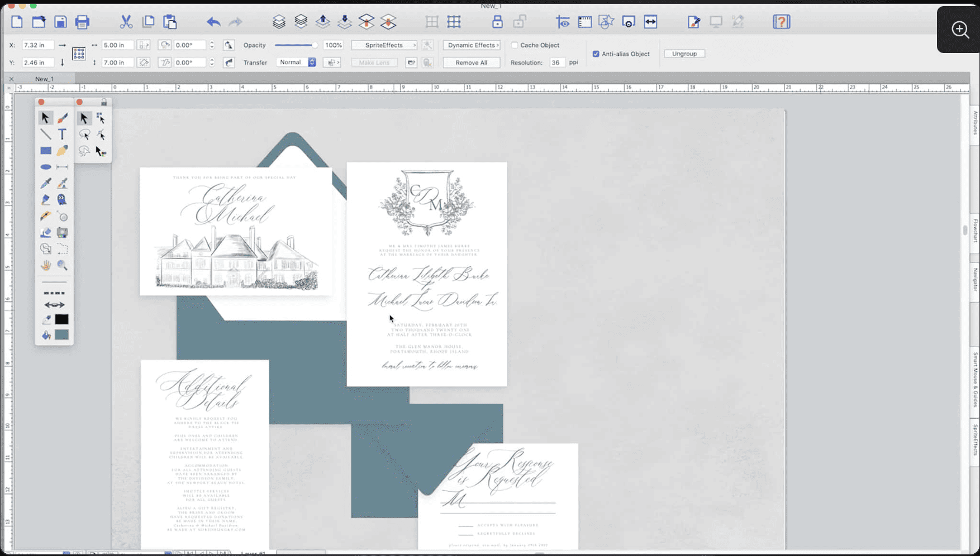The image size is (980, 556).
Task: Click the Resolution field showing 36
Action: tap(556, 63)
